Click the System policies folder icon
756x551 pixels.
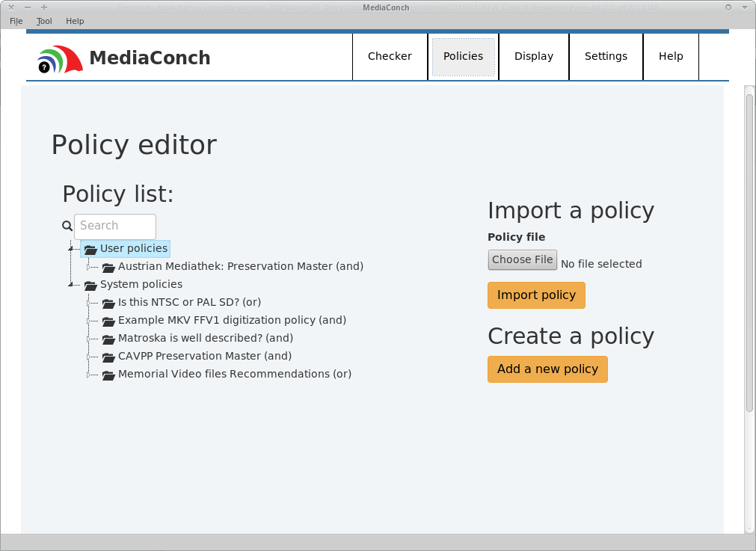coord(90,285)
